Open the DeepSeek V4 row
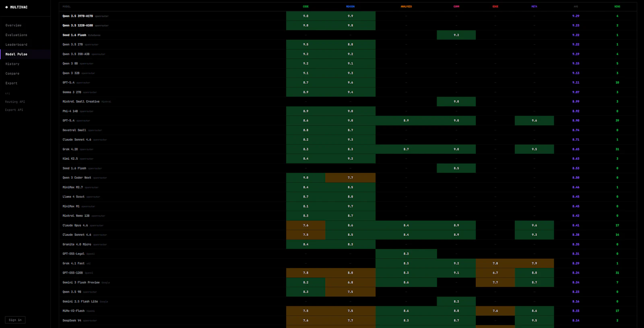 348,320
